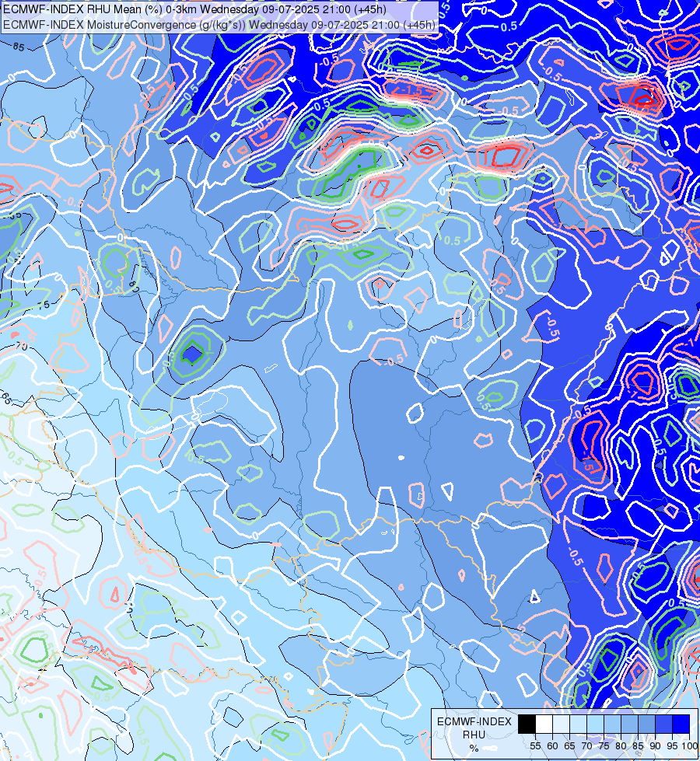This screenshot has width=700, height=761.
Task: Click the black 85 contour label on the map
Action: point(19,47)
